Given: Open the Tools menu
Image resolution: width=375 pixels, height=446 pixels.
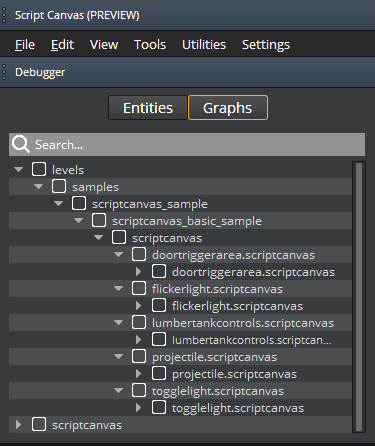Looking at the screenshot, I should (150, 44).
